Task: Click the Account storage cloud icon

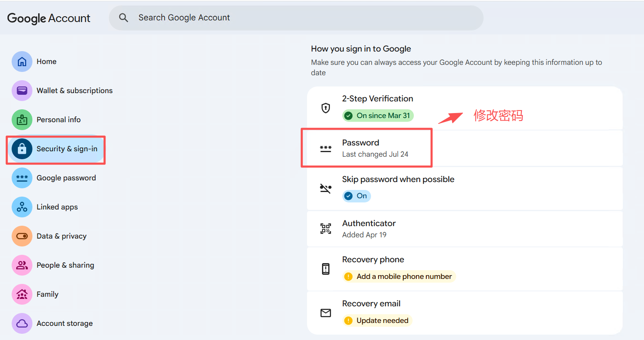Action: [x=22, y=323]
